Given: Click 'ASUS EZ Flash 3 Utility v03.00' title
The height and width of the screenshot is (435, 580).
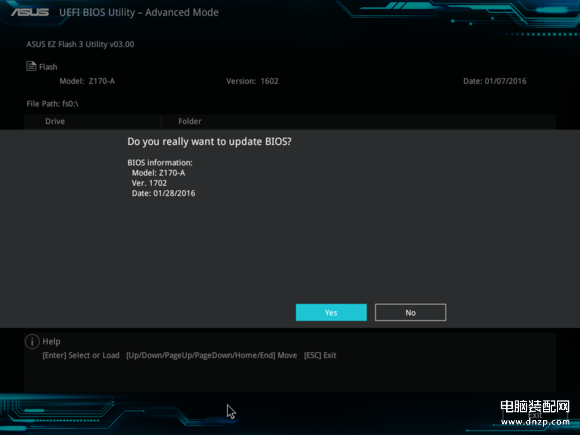Looking at the screenshot, I should click(x=80, y=44).
